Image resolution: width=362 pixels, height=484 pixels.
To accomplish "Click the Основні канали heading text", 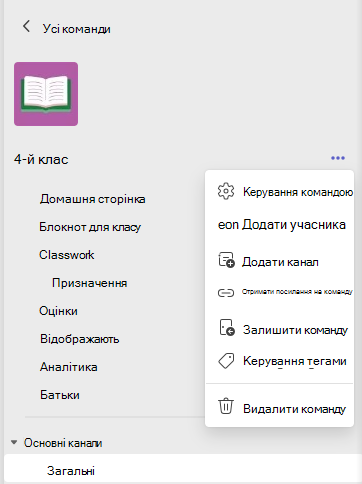I will (x=63, y=443).
